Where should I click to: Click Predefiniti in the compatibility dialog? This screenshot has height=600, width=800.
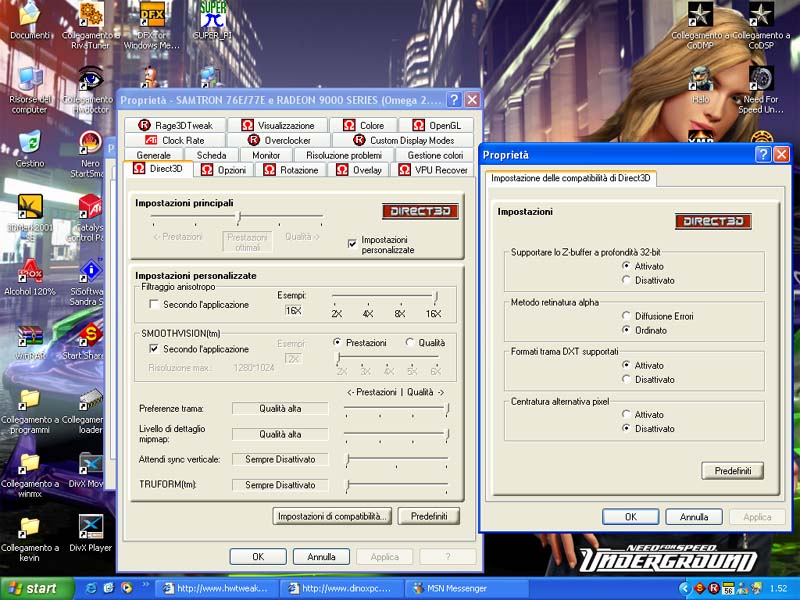733,470
